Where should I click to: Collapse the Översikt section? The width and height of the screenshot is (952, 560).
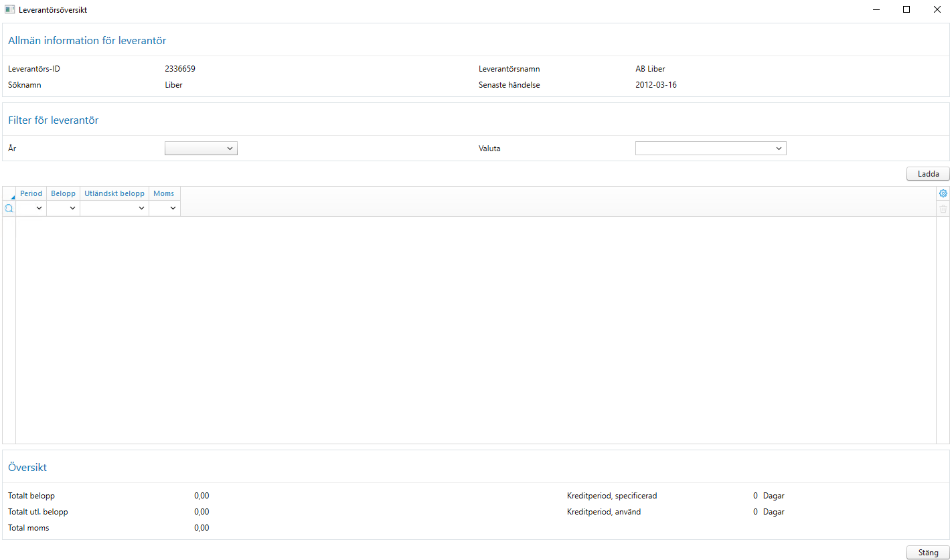(x=27, y=467)
